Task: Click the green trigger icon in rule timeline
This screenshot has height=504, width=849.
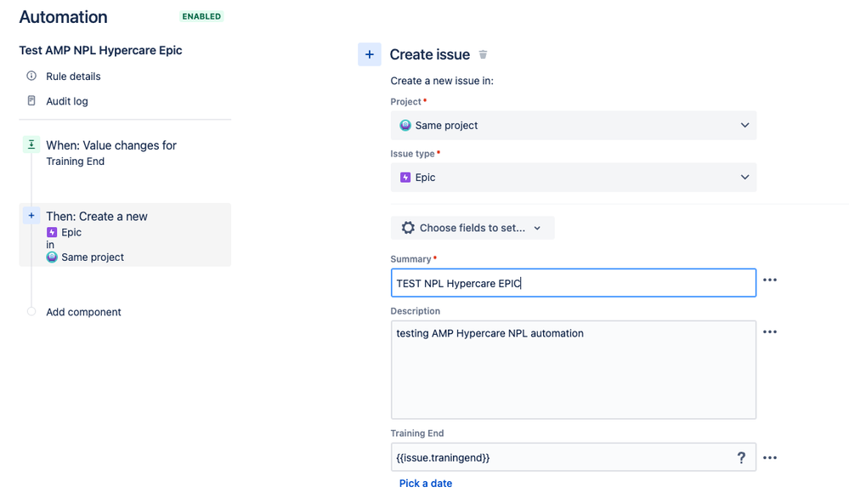Action: 31,145
